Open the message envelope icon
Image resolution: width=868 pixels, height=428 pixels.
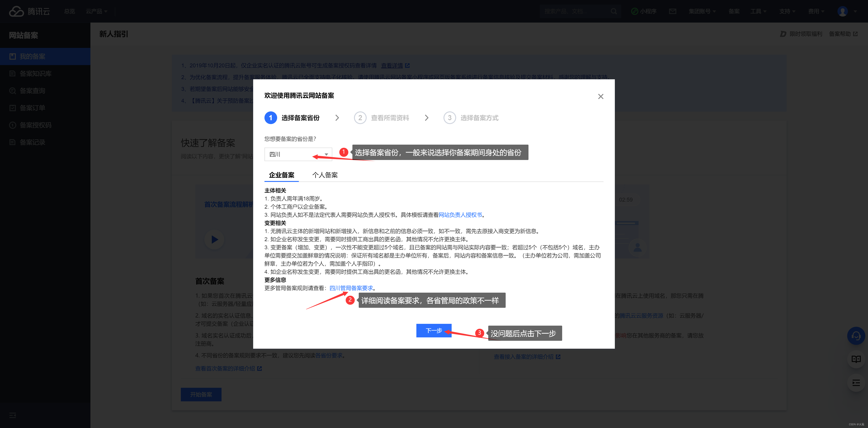pos(672,11)
